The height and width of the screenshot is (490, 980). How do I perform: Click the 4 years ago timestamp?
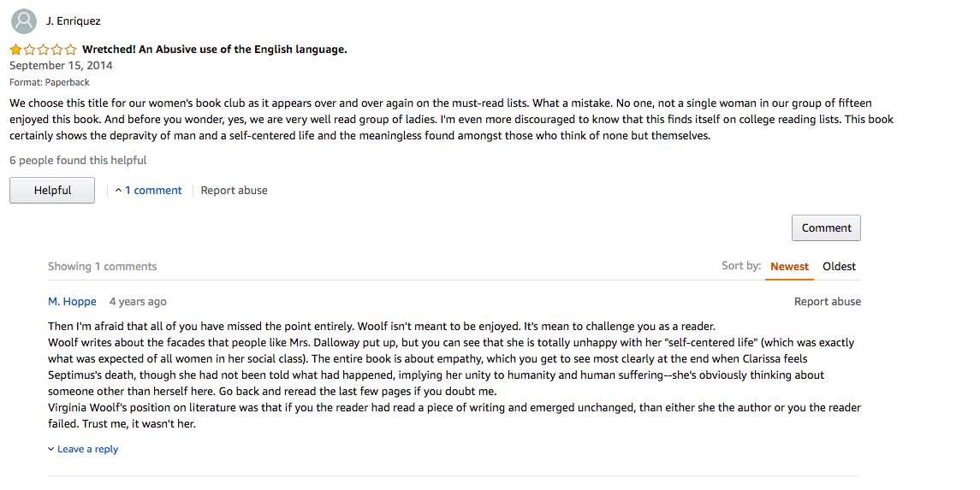[x=138, y=302]
